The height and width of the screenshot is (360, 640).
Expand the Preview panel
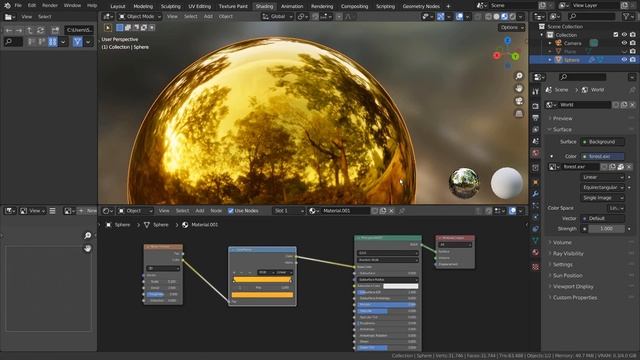pos(562,118)
